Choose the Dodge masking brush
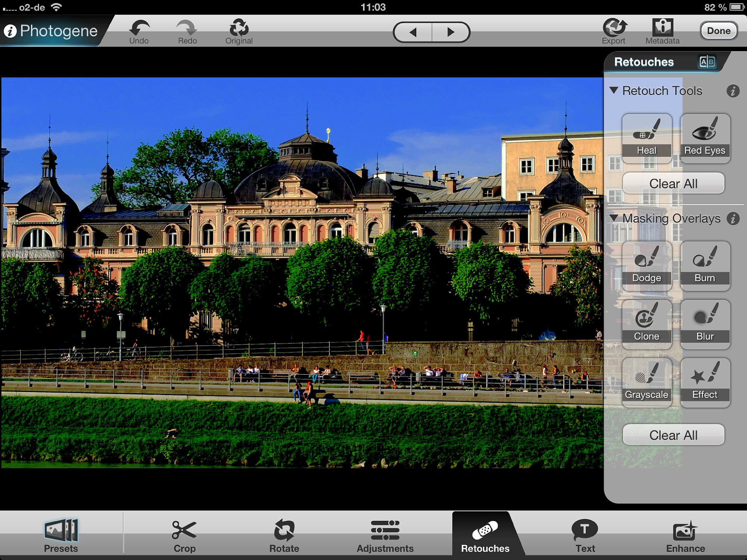The width and height of the screenshot is (747, 560). [x=647, y=266]
